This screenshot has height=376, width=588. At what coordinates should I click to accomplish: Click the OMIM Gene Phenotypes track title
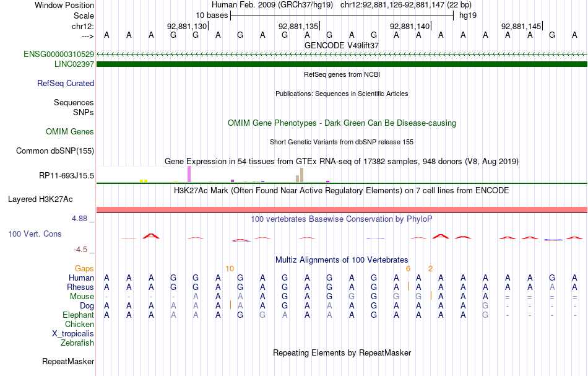[342, 123]
